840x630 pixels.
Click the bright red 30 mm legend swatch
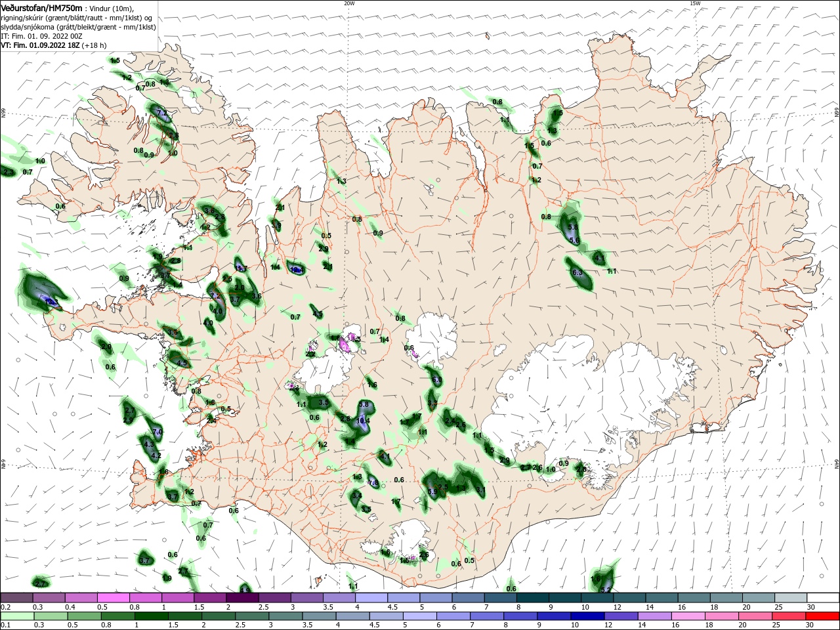(x=823, y=616)
